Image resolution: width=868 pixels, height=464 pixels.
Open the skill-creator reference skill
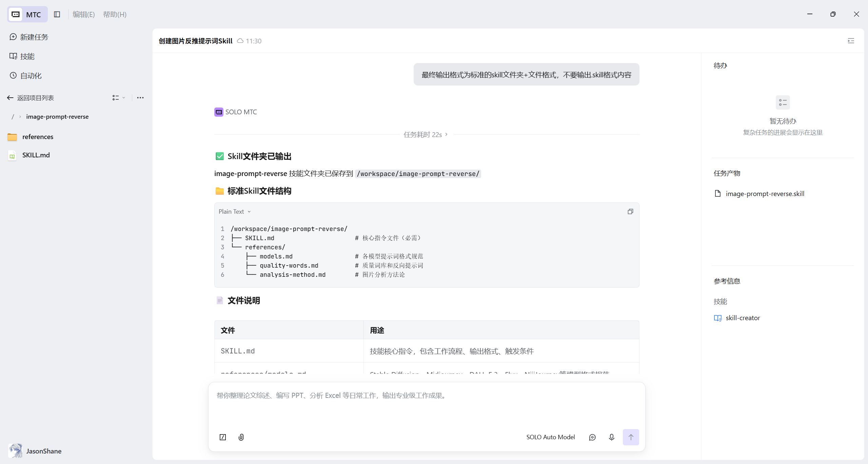[x=737, y=318]
